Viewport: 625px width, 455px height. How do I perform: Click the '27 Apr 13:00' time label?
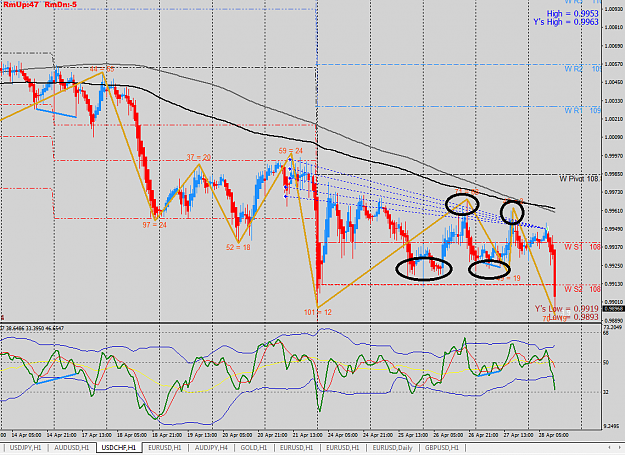(519, 435)
